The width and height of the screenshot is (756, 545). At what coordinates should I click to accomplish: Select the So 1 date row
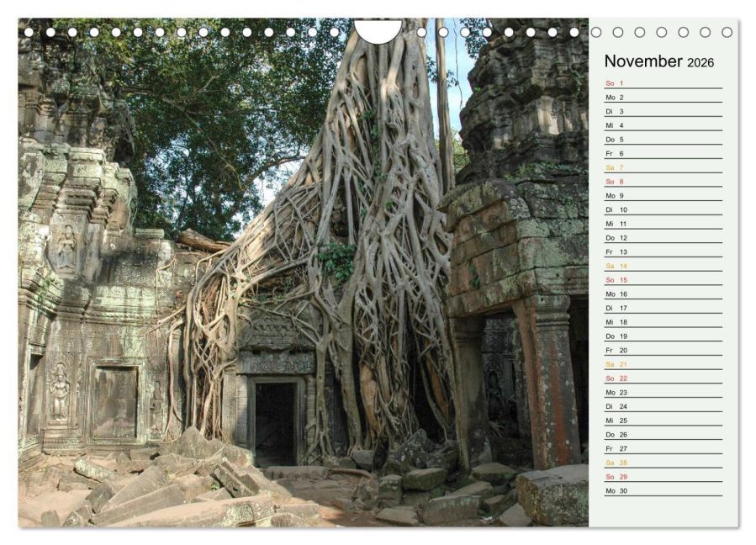tap(663, 83)
